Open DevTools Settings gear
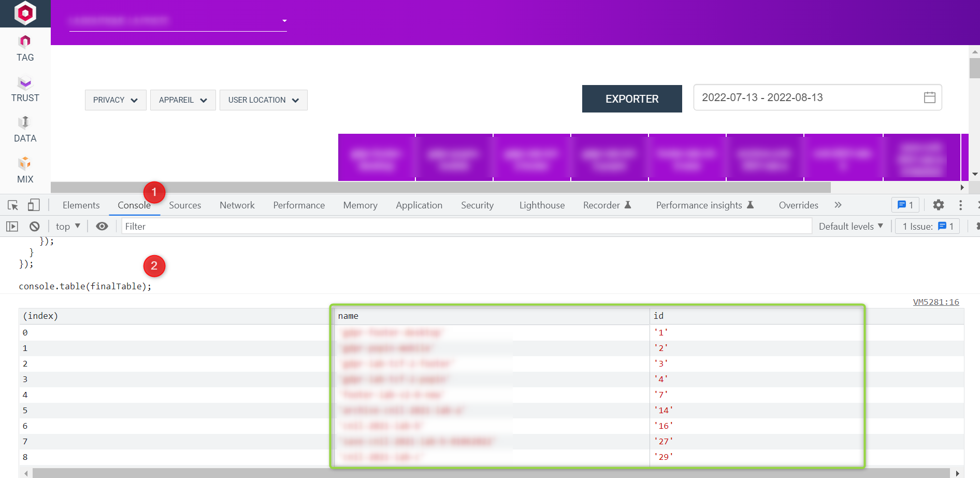980x478 pixels. (938, 205)
